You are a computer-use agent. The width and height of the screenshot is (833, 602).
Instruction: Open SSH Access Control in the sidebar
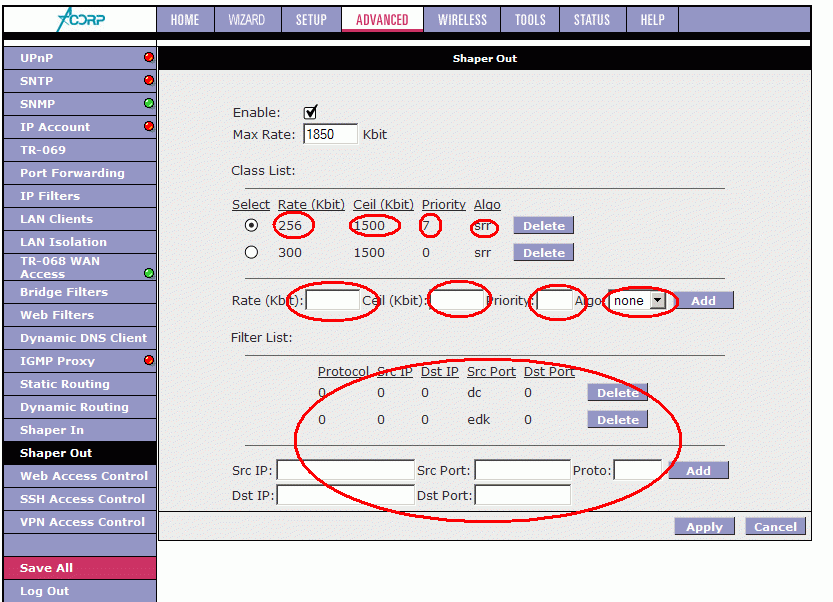click(80, 499)
